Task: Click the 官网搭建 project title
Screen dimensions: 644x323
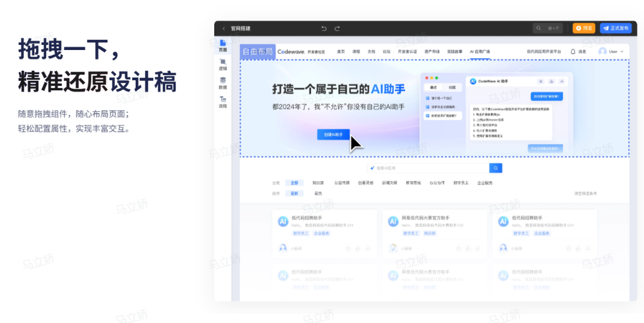Action: point(241,28)
